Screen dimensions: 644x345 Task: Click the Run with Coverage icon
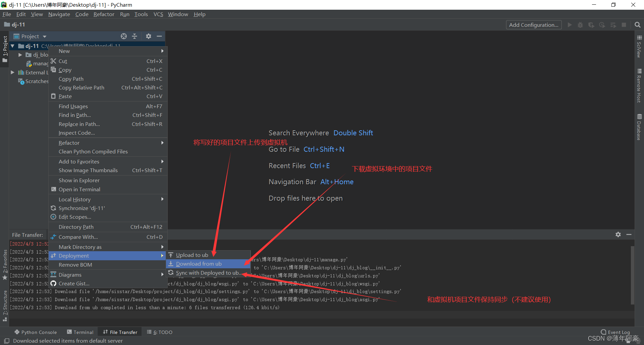pos(591,25)
